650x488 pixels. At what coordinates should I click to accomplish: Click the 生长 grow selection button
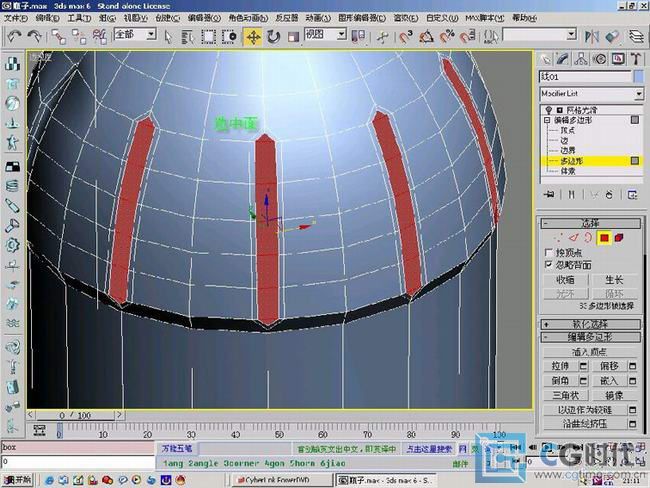pos(614,280)
